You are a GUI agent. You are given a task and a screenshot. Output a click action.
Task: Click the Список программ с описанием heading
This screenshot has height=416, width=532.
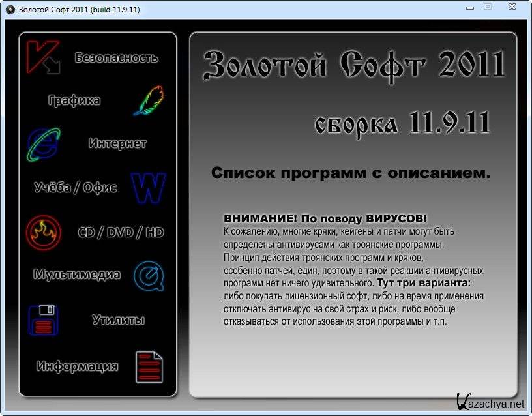(x=351, y=173)
